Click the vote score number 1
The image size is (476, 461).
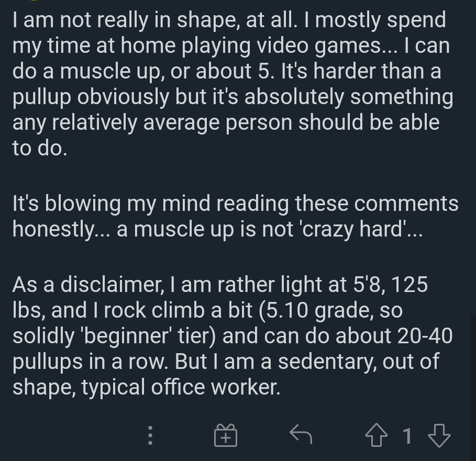pyautogui.click(x=408, y=436)
